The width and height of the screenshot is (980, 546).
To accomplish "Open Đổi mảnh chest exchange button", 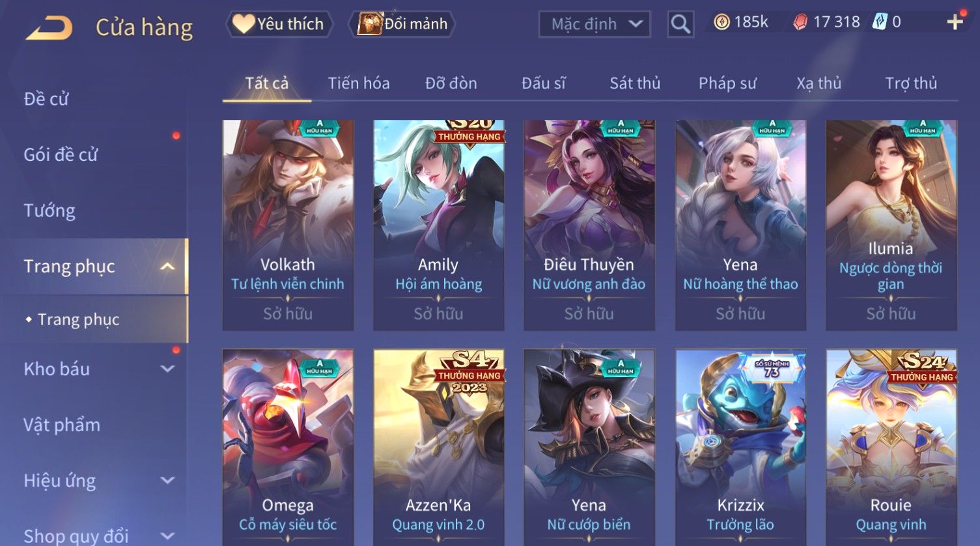I will (402, 24).
